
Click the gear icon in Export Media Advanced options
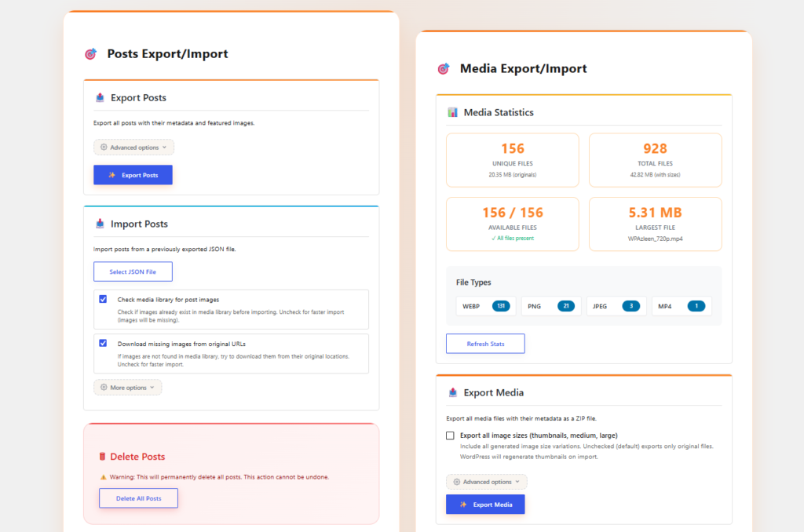[456, 482]
